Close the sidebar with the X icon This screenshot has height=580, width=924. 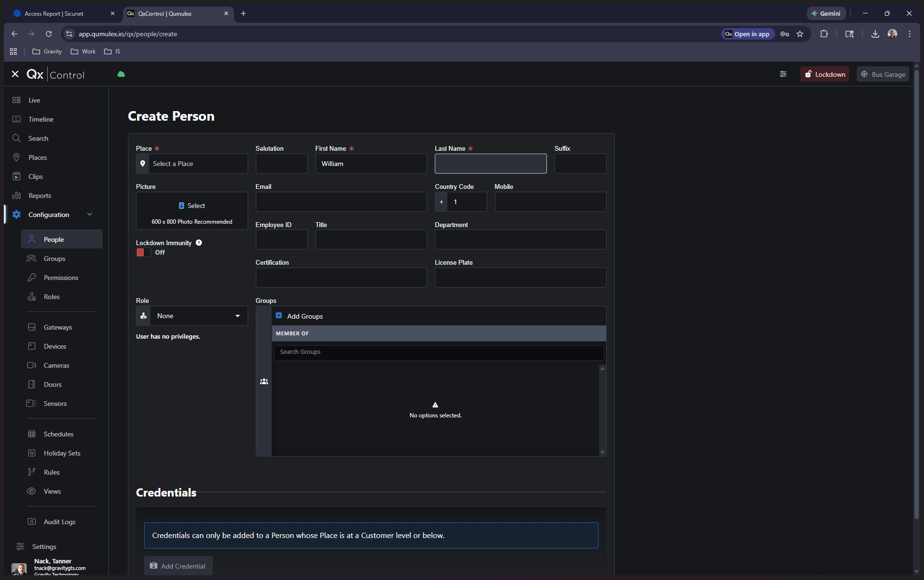(15, 74)
